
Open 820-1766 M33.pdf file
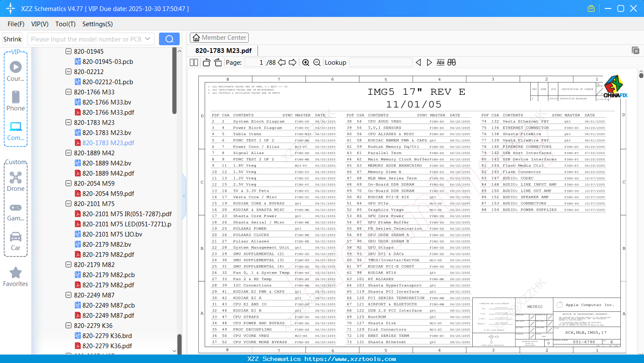(x=104, y=112)
